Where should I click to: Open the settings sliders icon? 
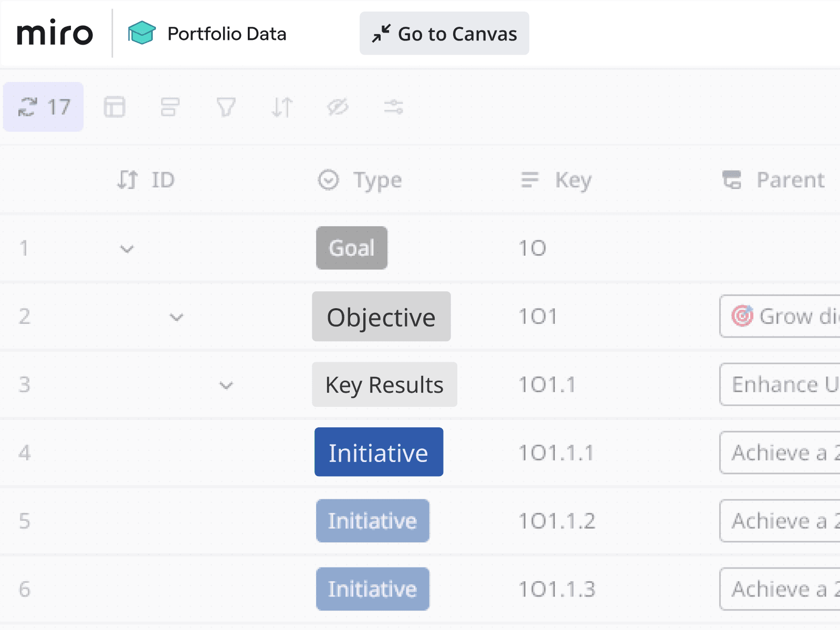393,107
